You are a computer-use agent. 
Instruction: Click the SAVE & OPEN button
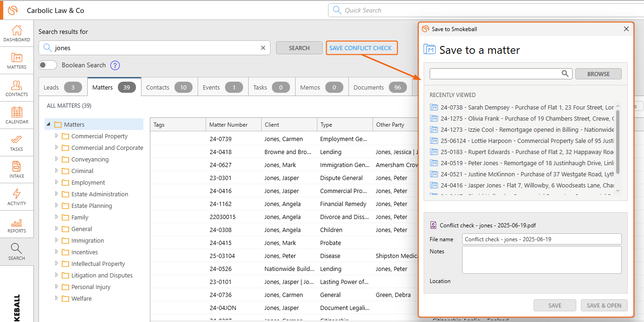coord(604,305)
